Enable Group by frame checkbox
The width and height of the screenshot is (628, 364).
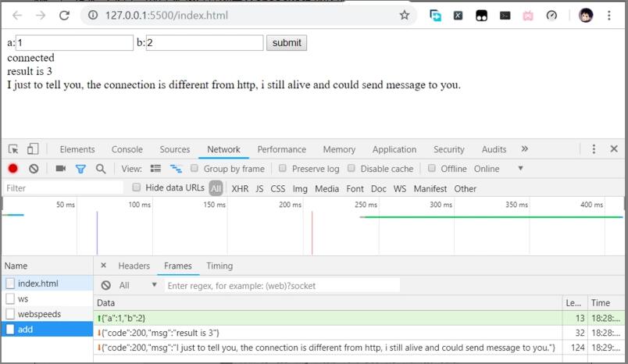tap(194, 168)
